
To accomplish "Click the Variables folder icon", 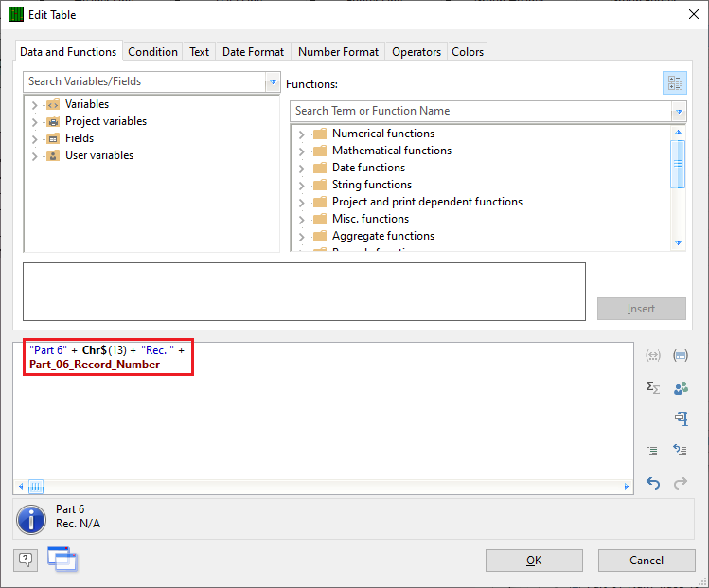I will point(53,104).
